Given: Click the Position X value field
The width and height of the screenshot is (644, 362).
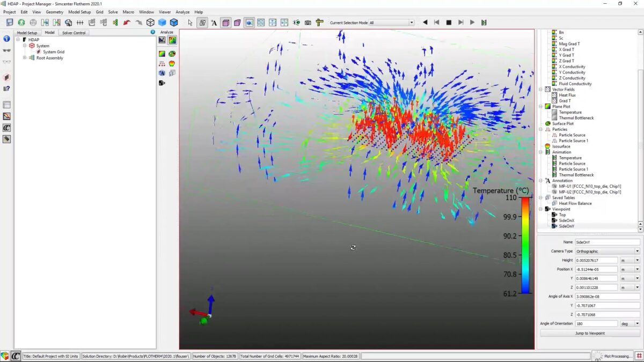Looking at the screenshot, I should (x=596, y=269).
